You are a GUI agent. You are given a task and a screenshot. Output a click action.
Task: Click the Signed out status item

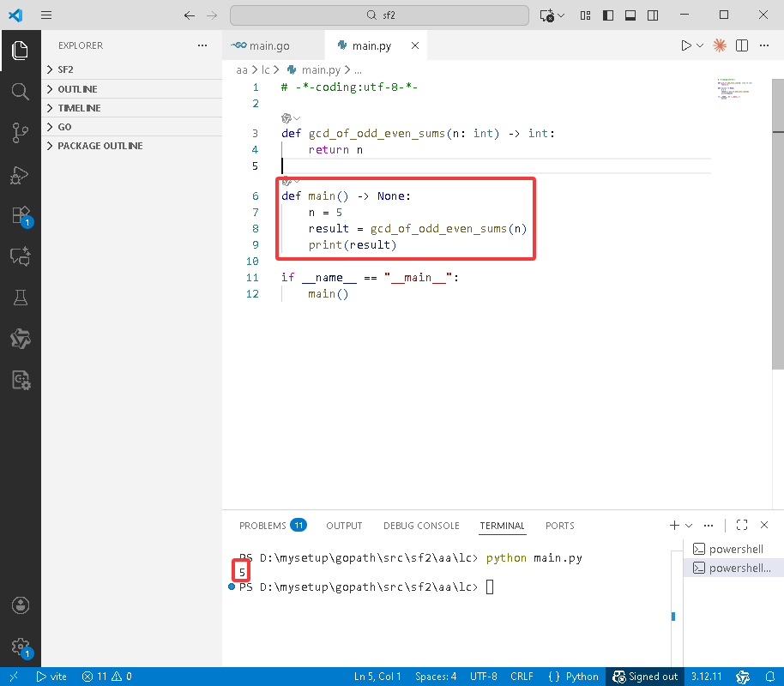pyautogui.click(x=645, y=677)
